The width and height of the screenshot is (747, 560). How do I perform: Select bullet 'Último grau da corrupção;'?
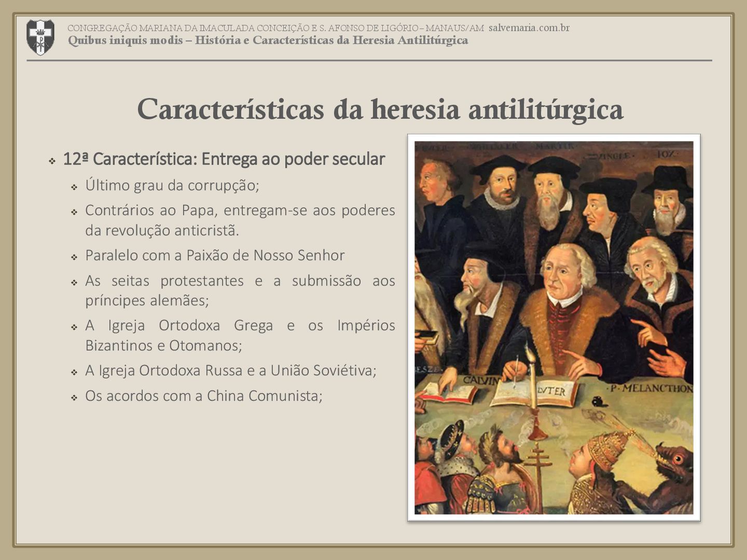pos(172,185)
